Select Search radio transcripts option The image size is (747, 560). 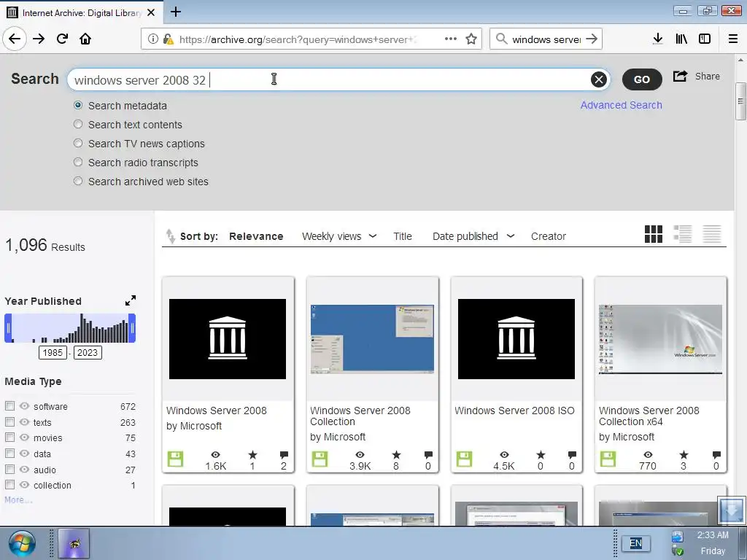point(78,163)
